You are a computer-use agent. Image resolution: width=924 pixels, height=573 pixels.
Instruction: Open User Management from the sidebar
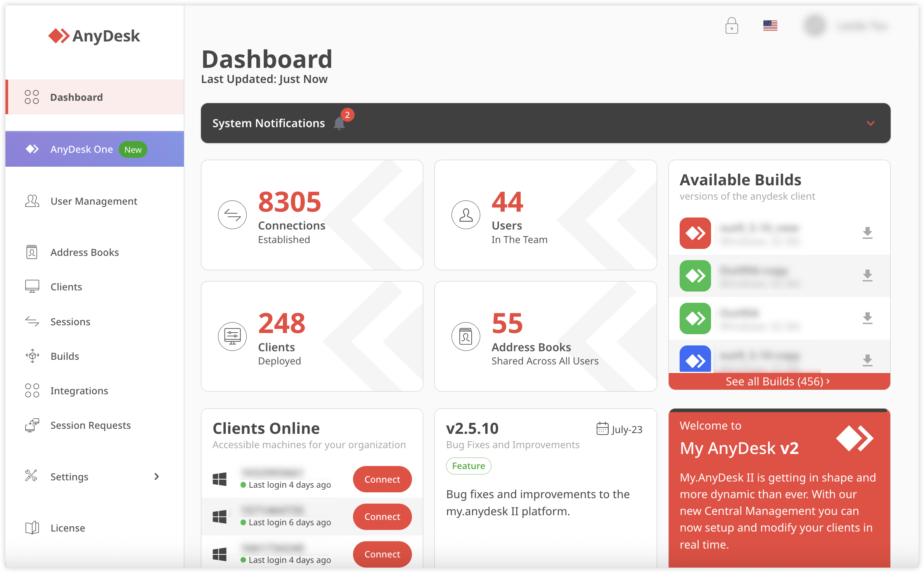coord(93,201)
